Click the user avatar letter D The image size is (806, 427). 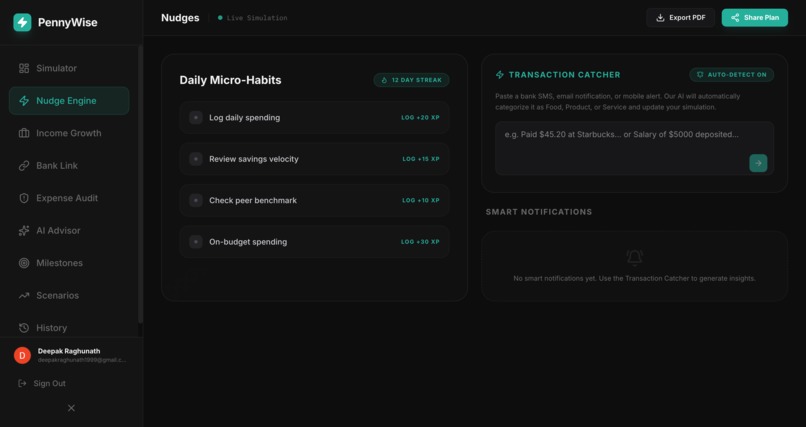tap(22, 355)
